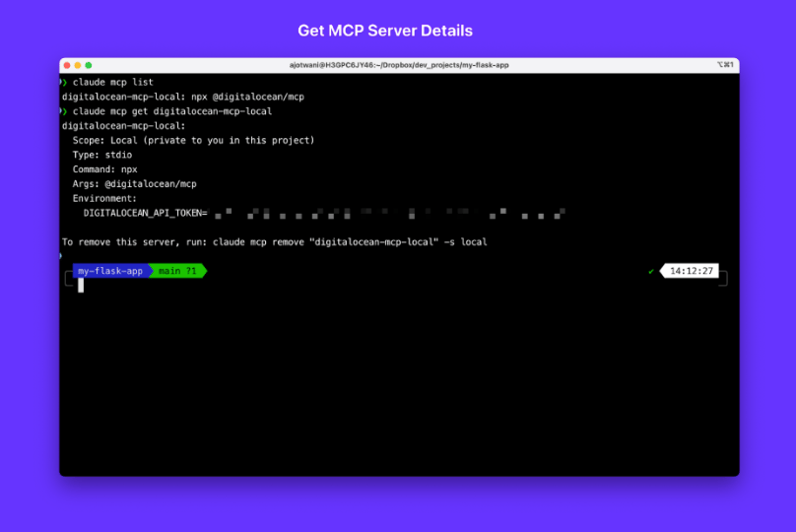This screenshot has height=532, width=796.
Task: Click the green 'main ?1' git branch segment
Action: 177,271
